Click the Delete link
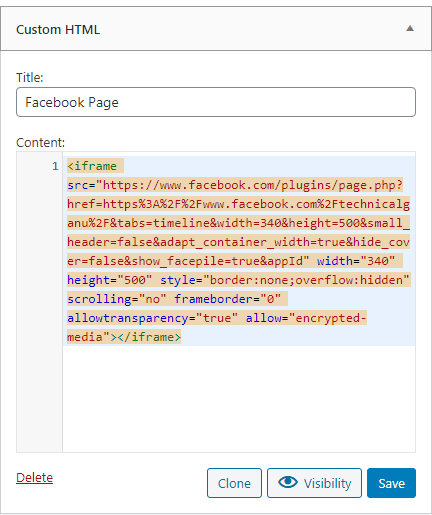Viewport: 432px width, 515px height. (x=34, y=478)
